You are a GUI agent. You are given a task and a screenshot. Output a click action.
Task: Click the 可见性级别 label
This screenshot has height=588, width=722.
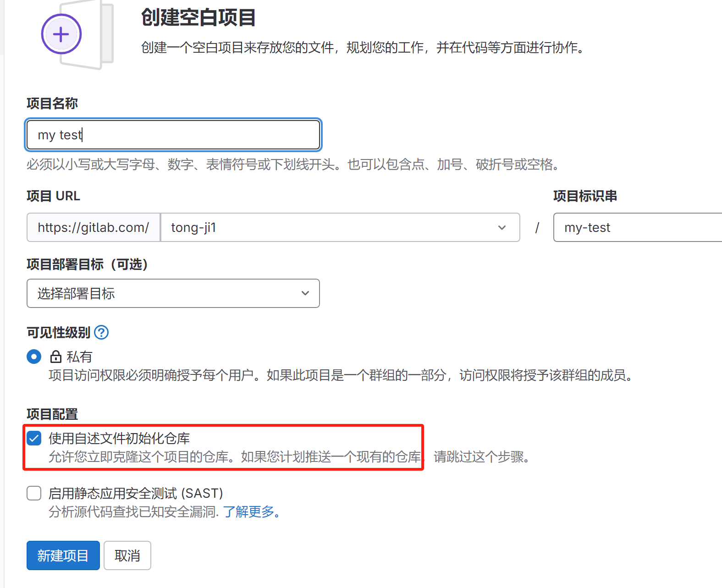click(x=59, y=333)
